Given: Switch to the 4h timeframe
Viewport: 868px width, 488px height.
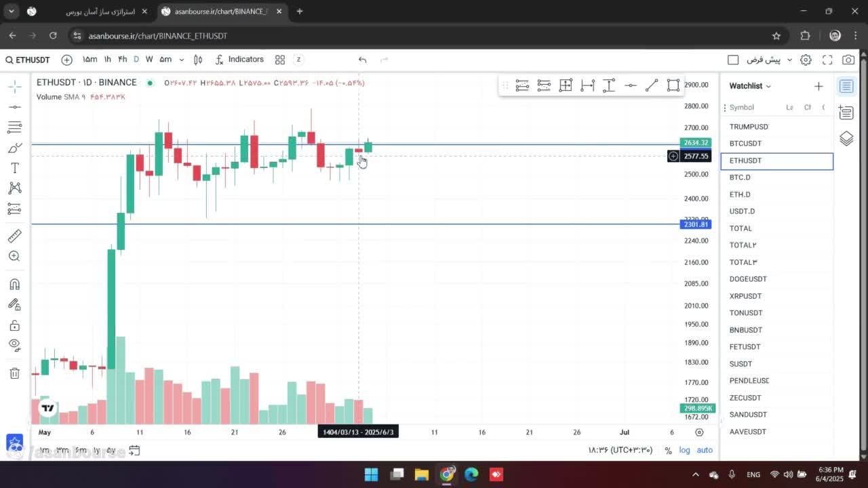Looking at the screenshot, I should pos(122,60).
